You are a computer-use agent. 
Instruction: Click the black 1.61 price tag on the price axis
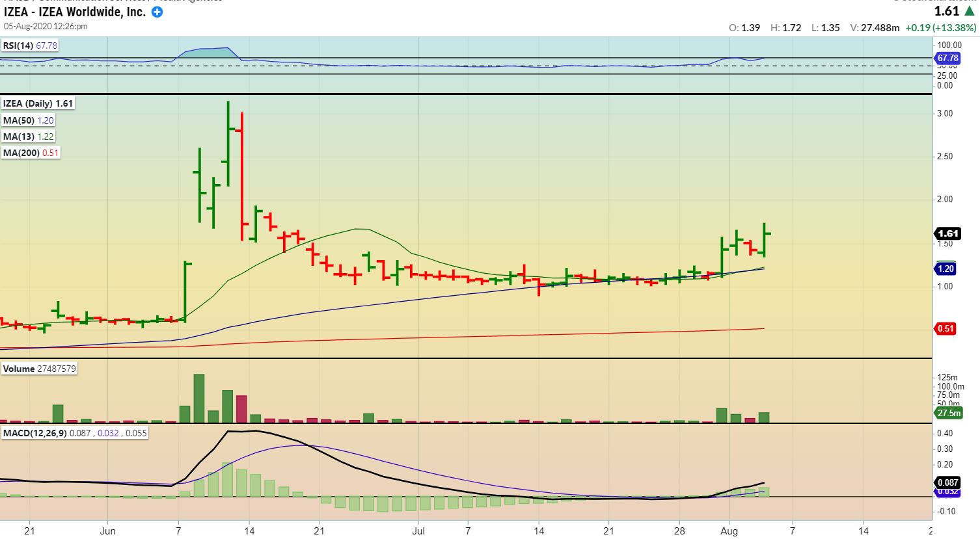tap(948, 233)
